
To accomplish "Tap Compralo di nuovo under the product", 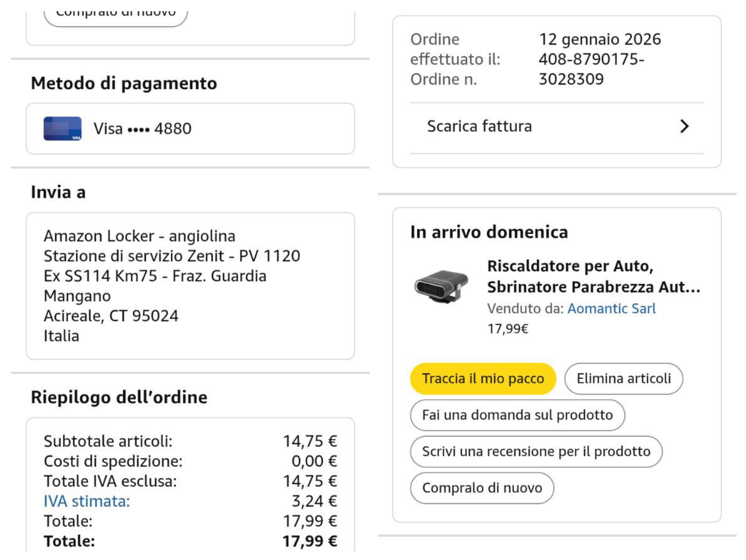I will click(x=482, y=488).
